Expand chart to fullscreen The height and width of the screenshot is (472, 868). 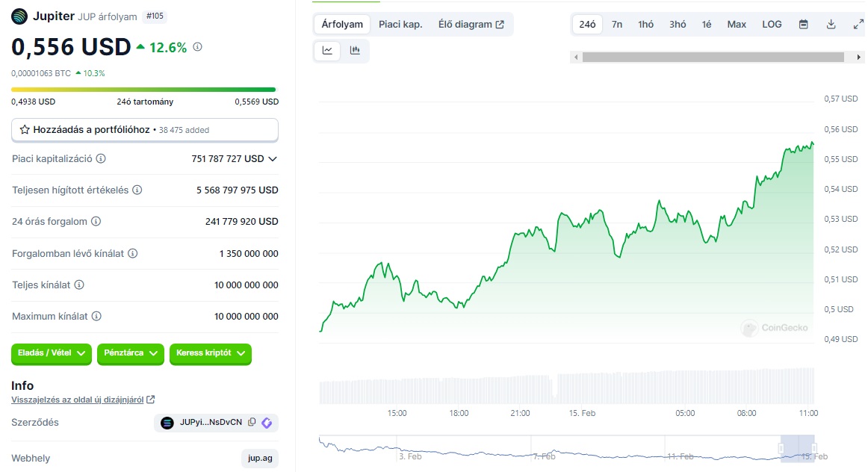pyautogui.click(x=858, y=25)
